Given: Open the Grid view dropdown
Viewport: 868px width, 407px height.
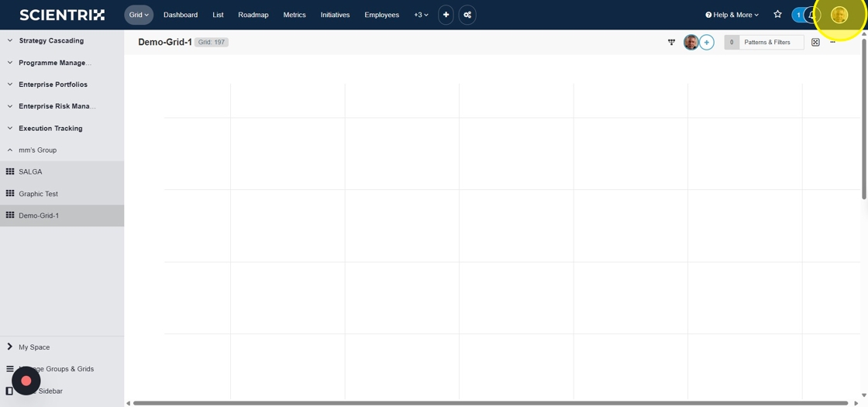Looking at the screenshot, I should (x=139, y=15).
